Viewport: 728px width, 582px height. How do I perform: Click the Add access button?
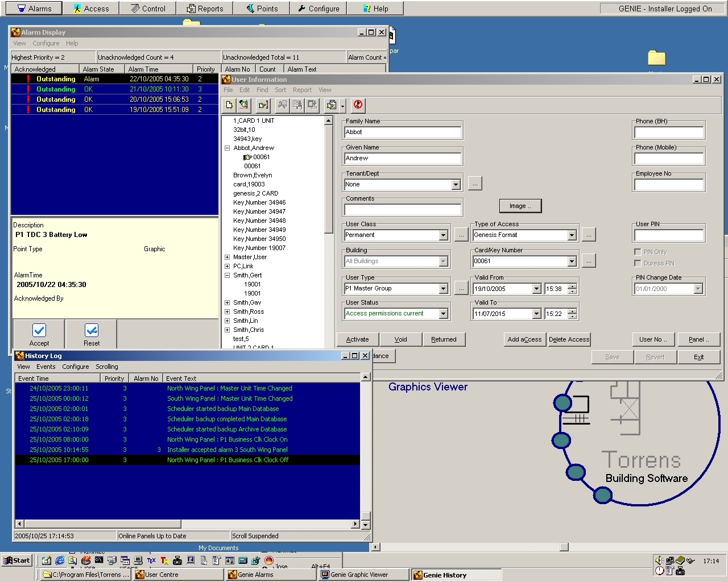click(524, 339)
